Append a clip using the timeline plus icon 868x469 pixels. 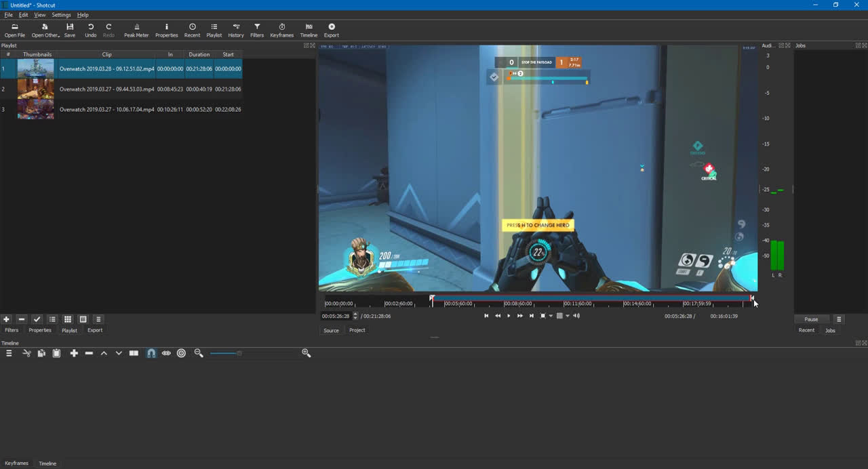coord(74,352)
